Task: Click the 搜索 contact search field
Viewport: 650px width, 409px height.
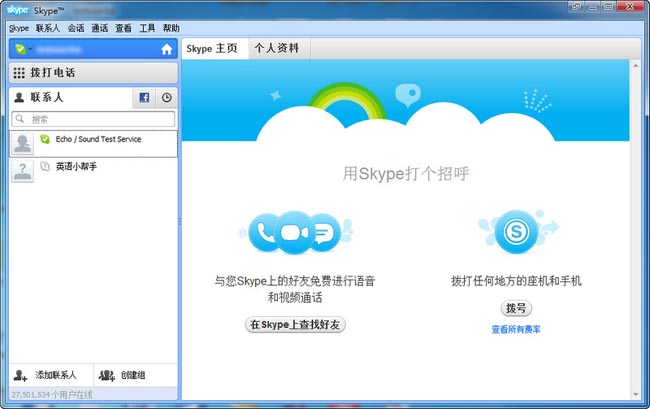Action: pyautogui.click(x=93, y=118)
